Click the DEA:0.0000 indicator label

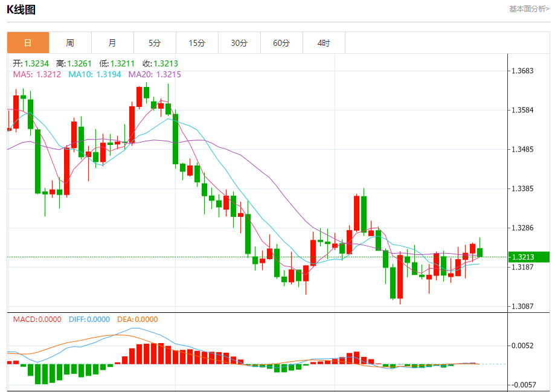137,320
